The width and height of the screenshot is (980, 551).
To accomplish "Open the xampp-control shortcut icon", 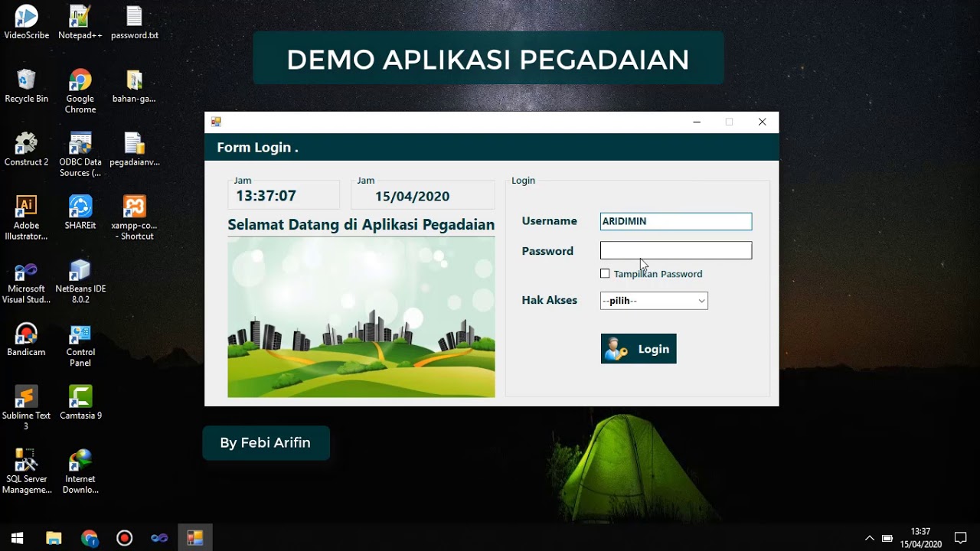I will pyautogui.click(x=135, y=218).
